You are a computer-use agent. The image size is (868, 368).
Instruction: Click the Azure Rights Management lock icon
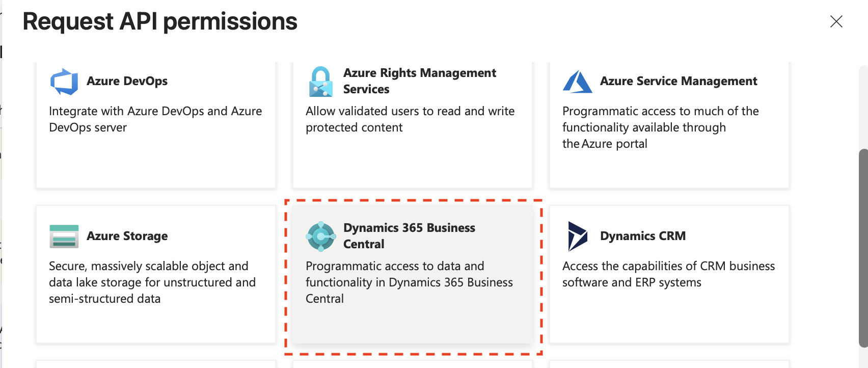tap(321, 82)
